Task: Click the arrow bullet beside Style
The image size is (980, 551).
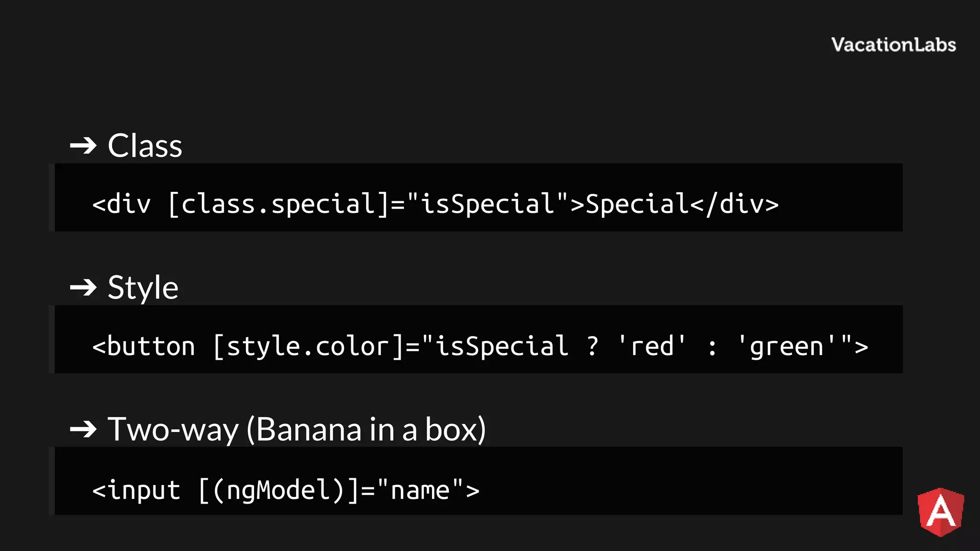Action: (83, 287)
